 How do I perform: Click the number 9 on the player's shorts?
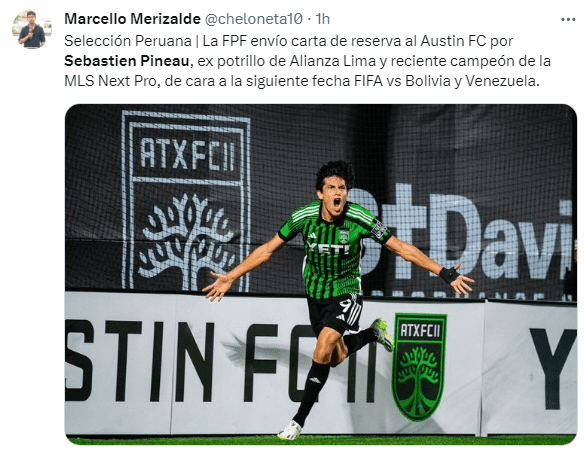[343, 306]
